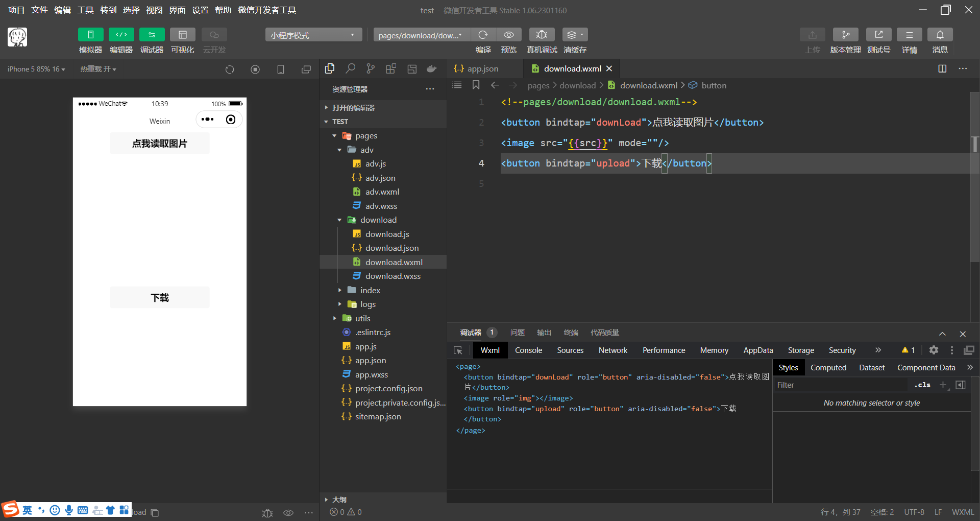
Task: Open the 微信开发者工具 menu
Action: click(x=266, y=10)
